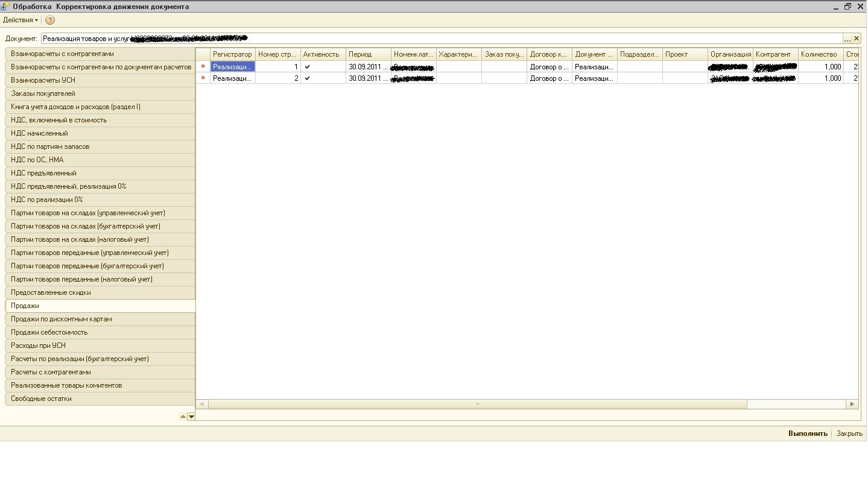Viewport: 868px width, 498px height.
Task: Switch to Продажи себестоимость tab
Action: pos(100,332)
